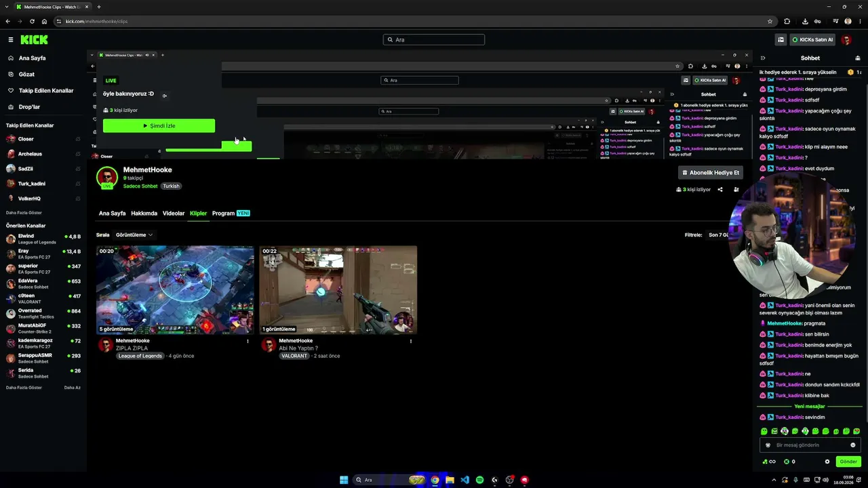Open options menu for ZIPLA ZIPLA clip
This screenshot has height=488, width=868.
(x=248, y=342)
